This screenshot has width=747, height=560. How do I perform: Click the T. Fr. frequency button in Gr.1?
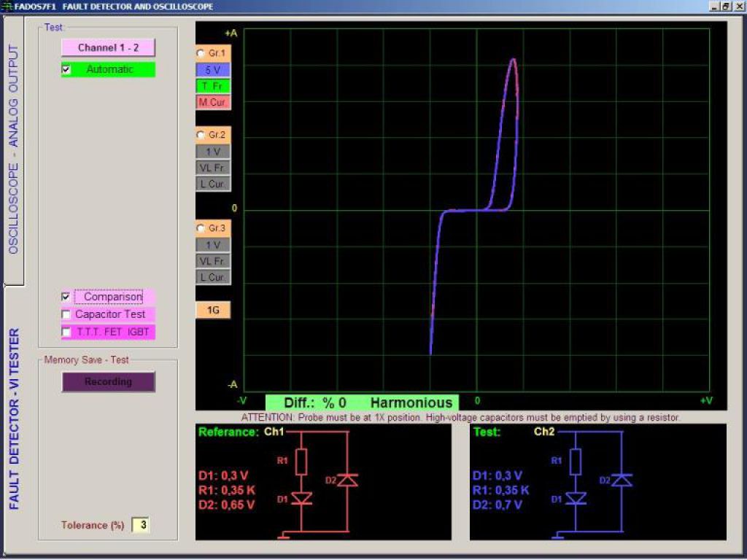[x=213, y=86]
